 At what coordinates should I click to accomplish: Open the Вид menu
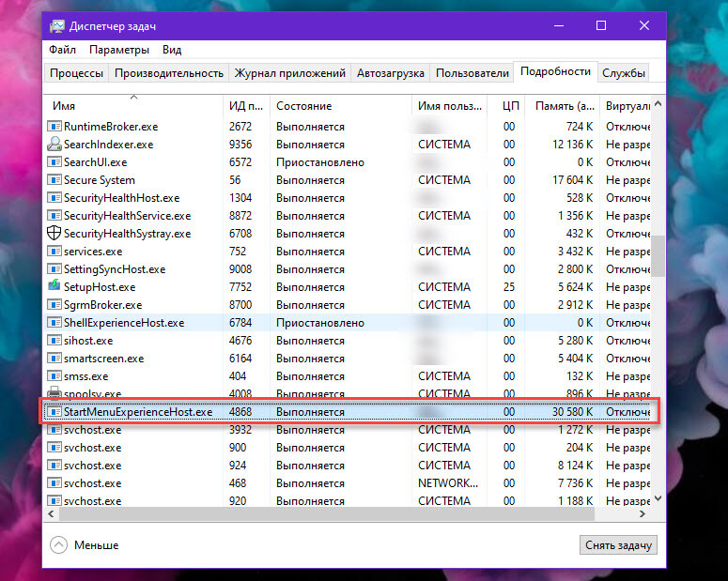pyautogui.click(x=172, y=50)
